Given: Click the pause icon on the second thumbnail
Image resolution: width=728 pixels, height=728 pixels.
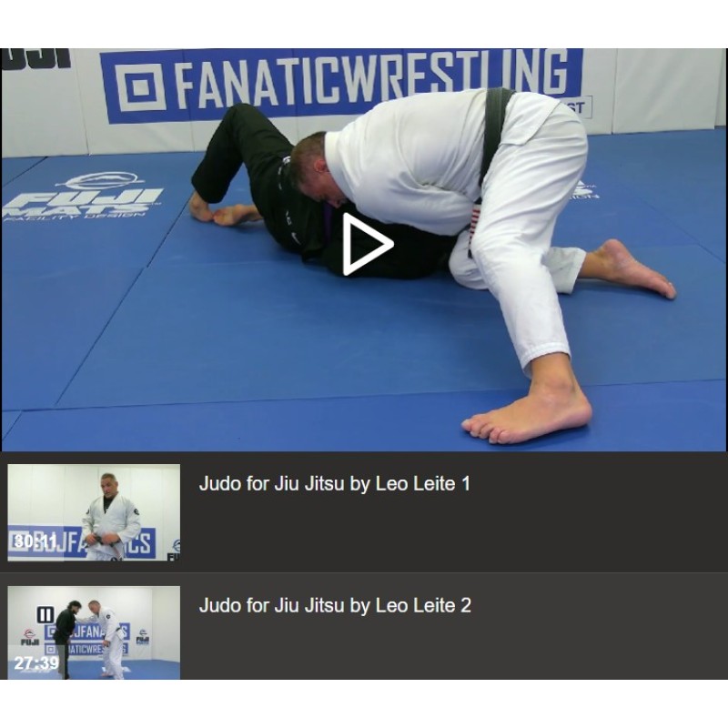Looking at the screenshot, I should point(45,615).
